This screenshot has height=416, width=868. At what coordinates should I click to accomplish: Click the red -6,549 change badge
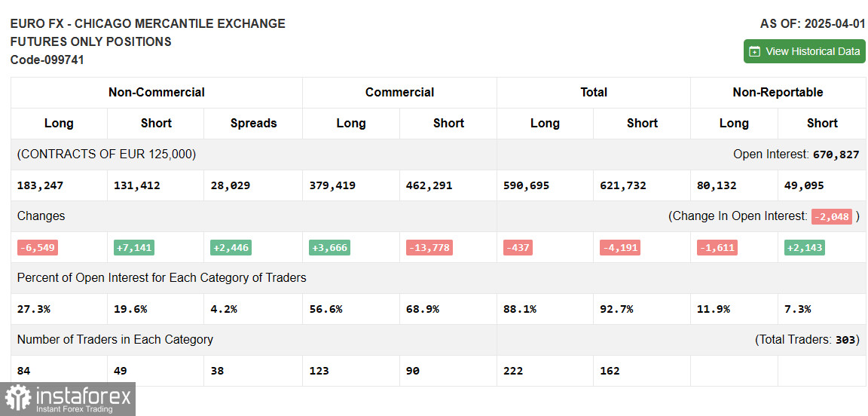37,248
